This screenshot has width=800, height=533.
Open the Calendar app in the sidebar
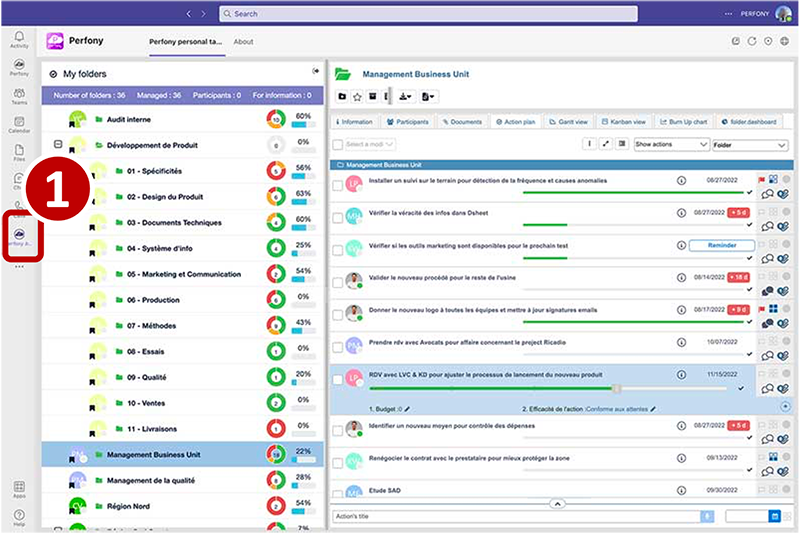19,123
